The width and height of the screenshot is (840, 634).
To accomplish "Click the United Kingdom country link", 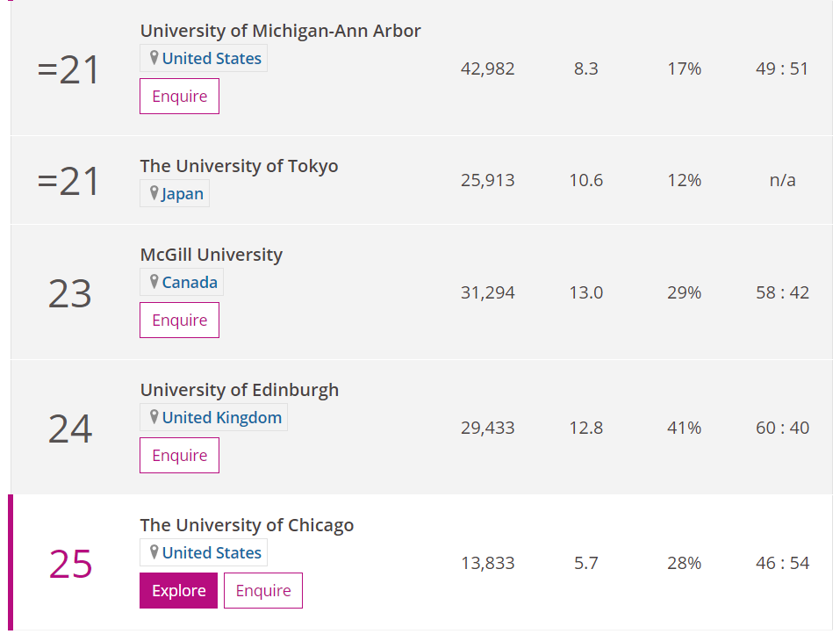I will tap(222, 418).
